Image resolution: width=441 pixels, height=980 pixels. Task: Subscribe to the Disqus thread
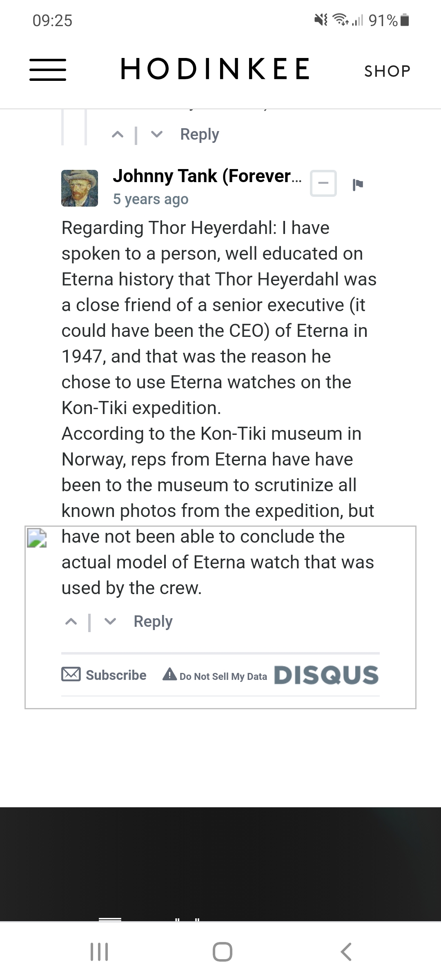point(104,675)
